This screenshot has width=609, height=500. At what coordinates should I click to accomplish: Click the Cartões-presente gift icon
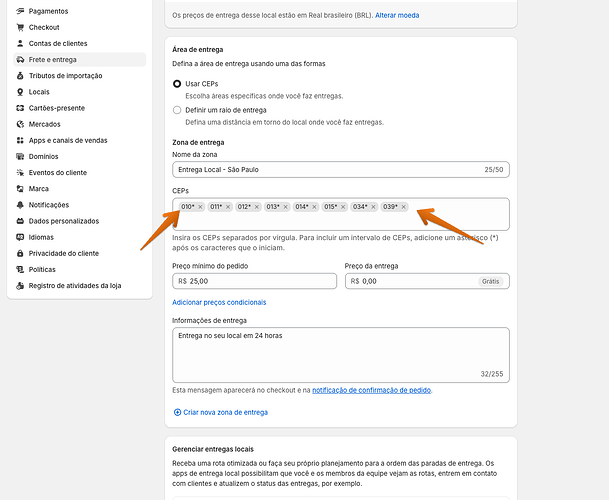pos(19,107)
